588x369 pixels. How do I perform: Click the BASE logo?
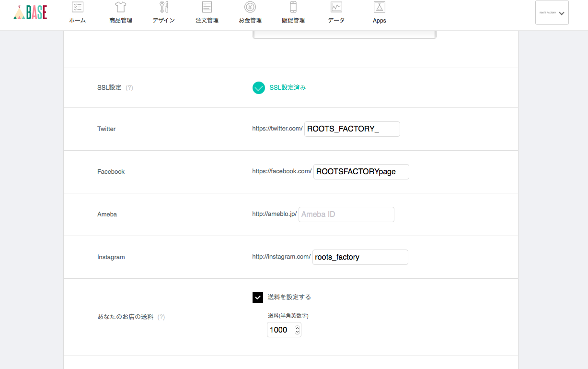pyautogui.click(x=30, y=12)
